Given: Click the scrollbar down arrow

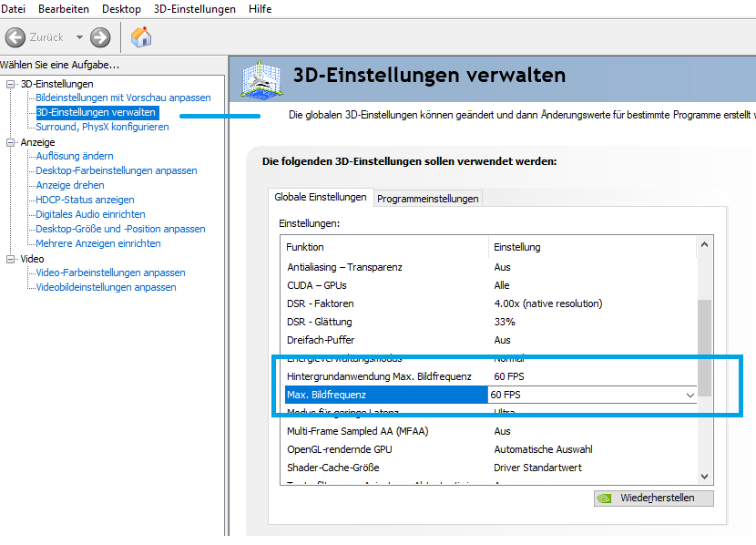Looking at the screenshot, I should (703, 477).
